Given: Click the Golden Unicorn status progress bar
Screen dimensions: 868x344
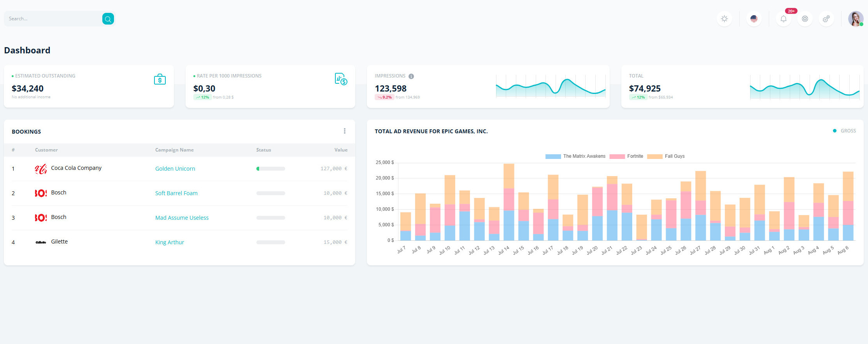Looking at the screenshot, I should pyautogui.click(x=270, y=169).
